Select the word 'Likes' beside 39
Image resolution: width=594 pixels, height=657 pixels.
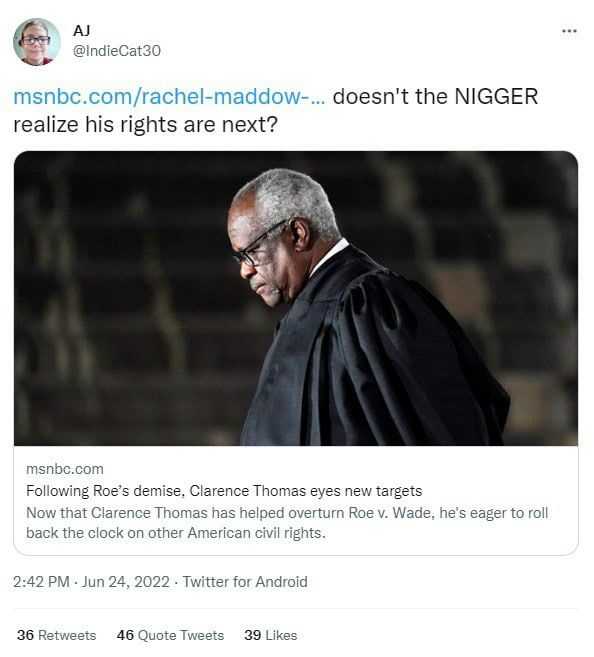click(281, 635)
